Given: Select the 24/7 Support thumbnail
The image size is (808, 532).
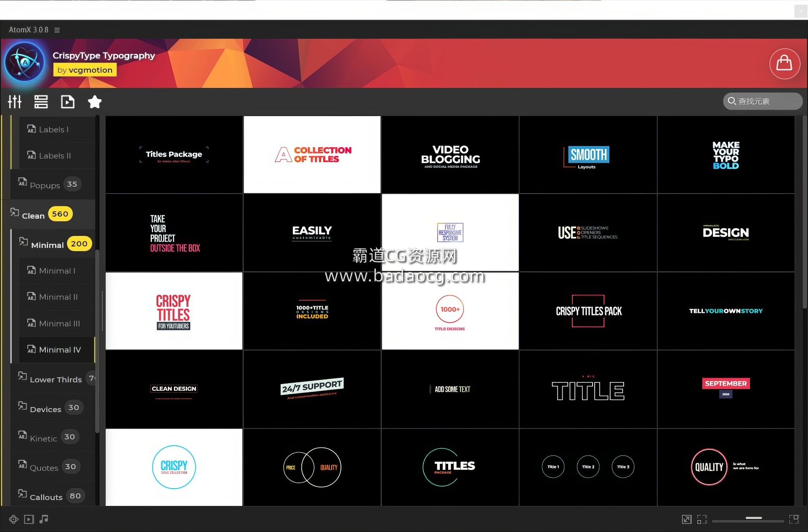Looking at the screenshot, I should point(312,389).
